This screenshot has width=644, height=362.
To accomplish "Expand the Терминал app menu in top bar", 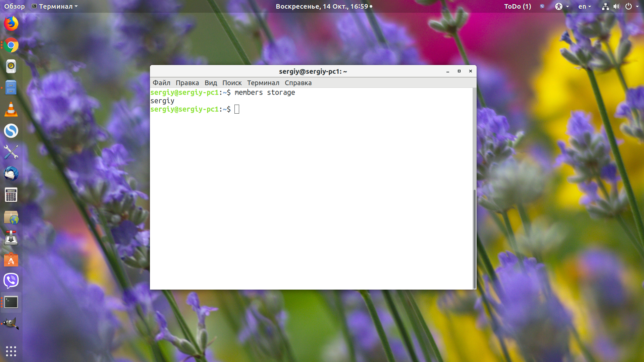I will [55, 6].
